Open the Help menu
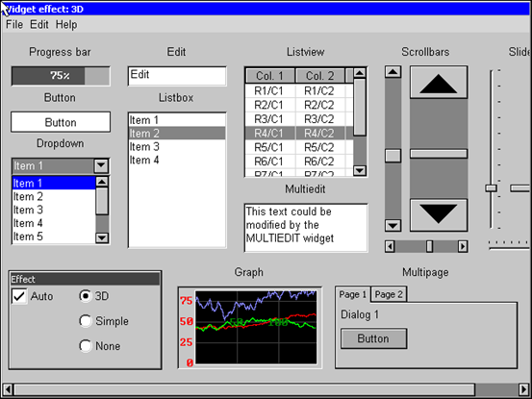The image size is (532, 399). point(66,24)
